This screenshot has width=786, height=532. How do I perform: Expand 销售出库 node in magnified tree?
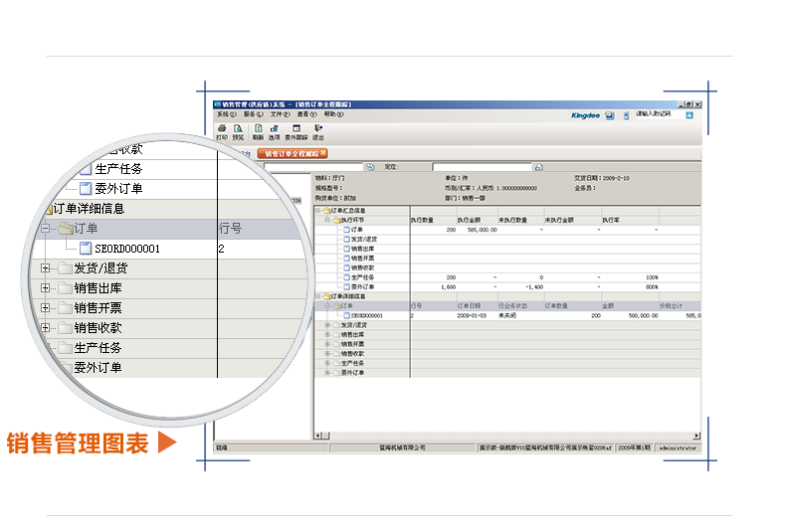45,288
